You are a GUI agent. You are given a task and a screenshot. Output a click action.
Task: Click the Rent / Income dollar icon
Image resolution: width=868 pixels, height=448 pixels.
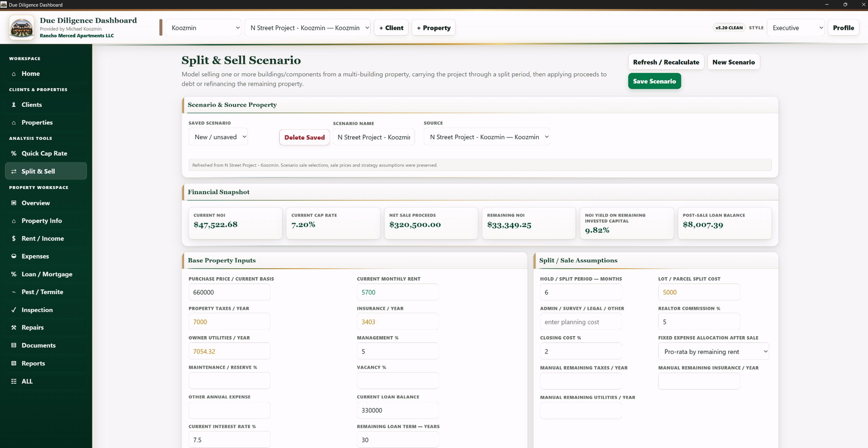[14, 239]
